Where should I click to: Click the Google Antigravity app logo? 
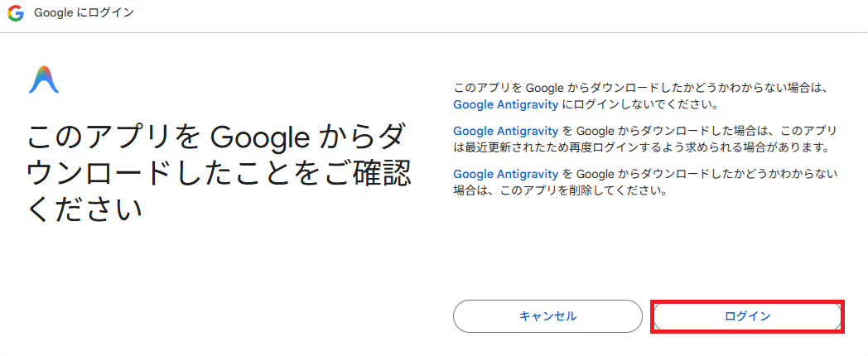(x=44, y=79)
